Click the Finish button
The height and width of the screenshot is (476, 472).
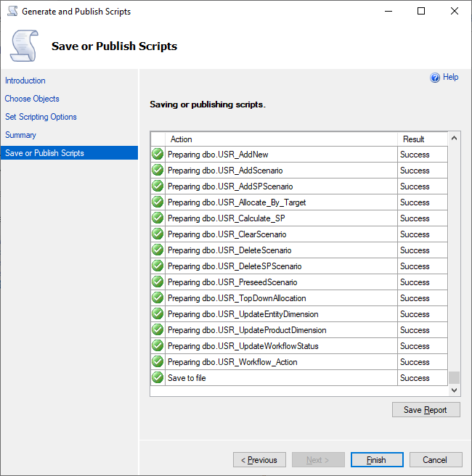coord(376,460)
